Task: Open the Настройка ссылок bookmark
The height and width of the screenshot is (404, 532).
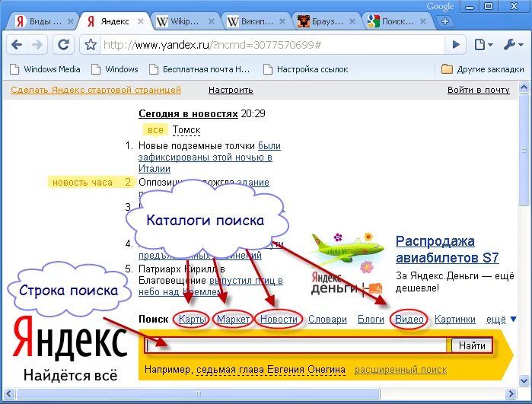Action: click(306, 69)
